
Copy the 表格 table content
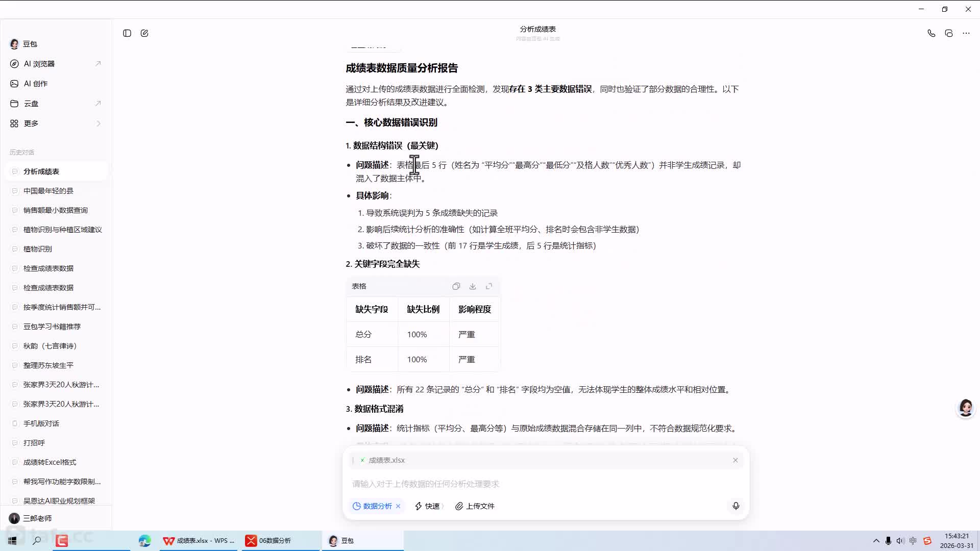(456, 286)
